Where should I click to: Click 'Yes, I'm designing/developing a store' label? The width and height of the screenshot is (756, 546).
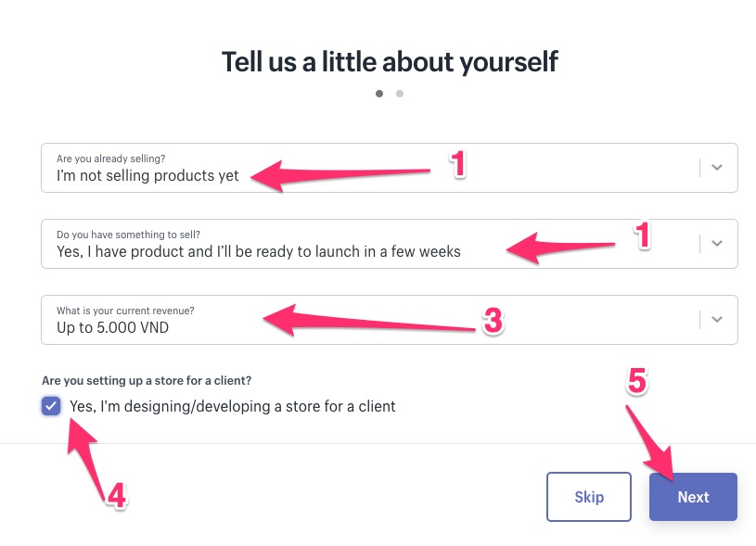coord(232,406)
